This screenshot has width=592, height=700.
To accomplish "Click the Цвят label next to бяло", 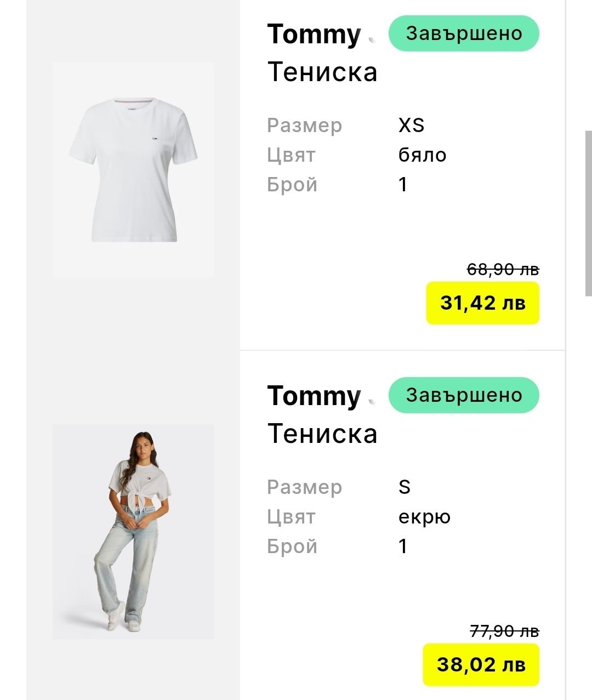I will 291,155.
